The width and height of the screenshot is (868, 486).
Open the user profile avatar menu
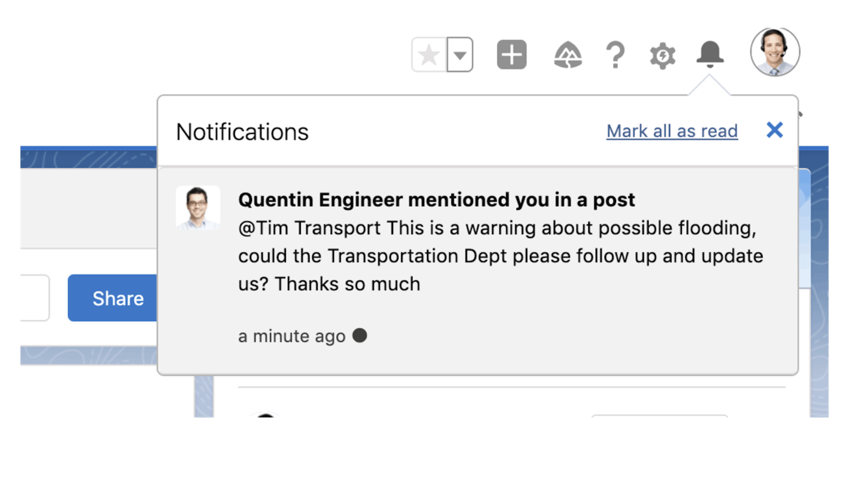775,52
